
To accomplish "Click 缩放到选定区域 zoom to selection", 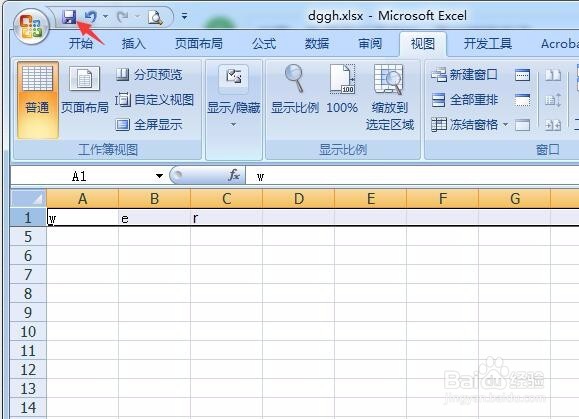I will tap(390, 97).
